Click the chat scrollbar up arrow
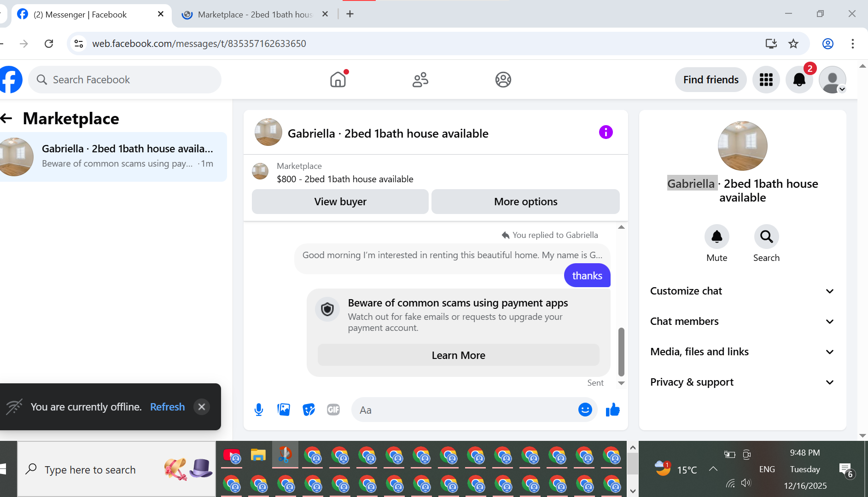 (621, 227)
